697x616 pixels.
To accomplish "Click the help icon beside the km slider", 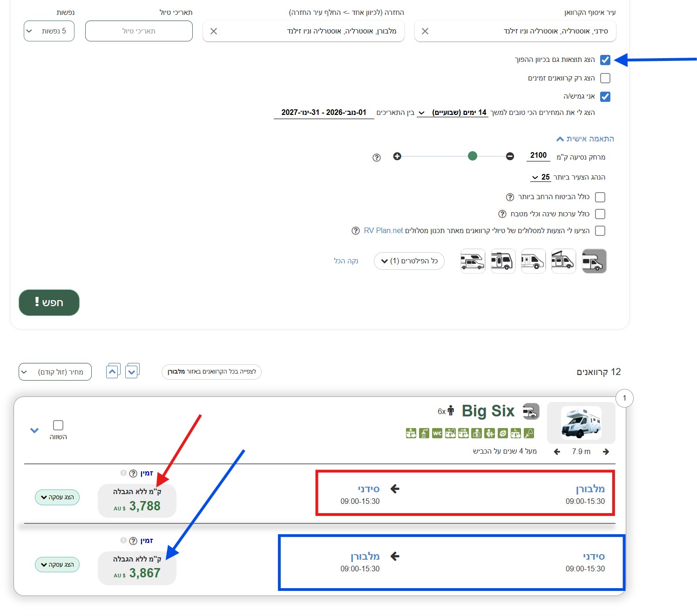I will pyautogui.click(x=377, y=158).
